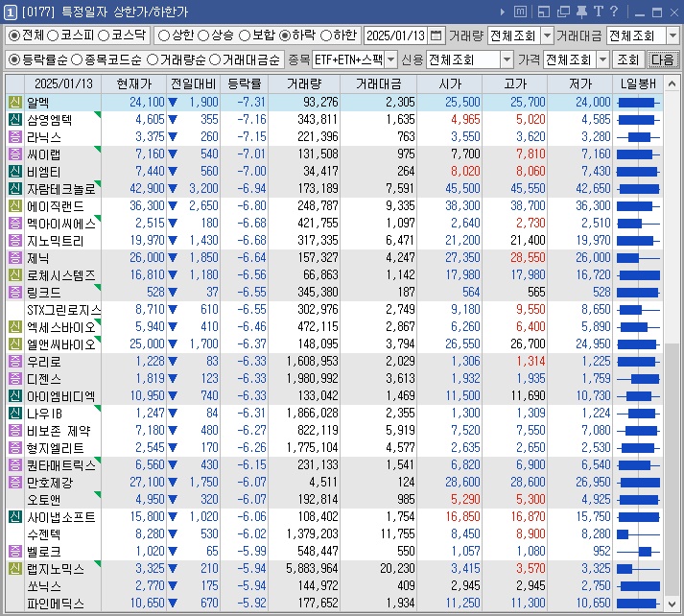Screen dimensions: 684x616
Task: Click the 증 badge beside 제닉
Action: [x=15, y=258]
